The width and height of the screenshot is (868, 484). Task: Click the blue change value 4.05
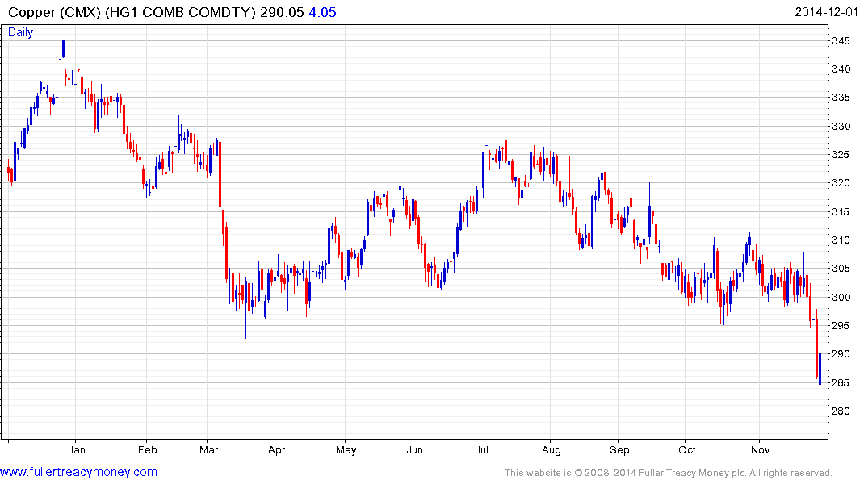(x=322, y=12)
